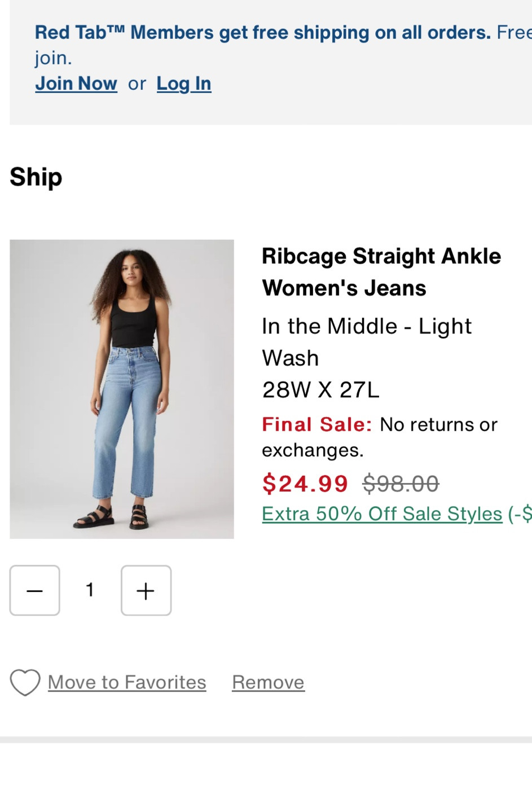Click the minus icon to decrease quantity
Image resolution: width=532 pixels, height=798 pixels.
[34, 590]
